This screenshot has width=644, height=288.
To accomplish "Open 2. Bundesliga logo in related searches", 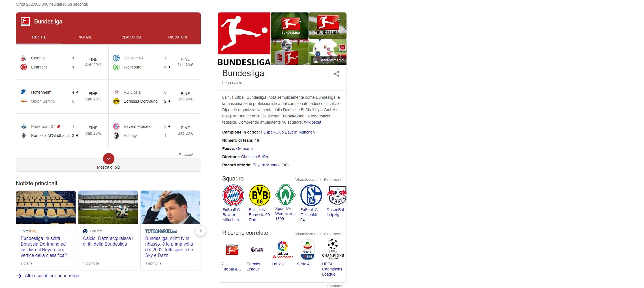I will pos(232,250).
